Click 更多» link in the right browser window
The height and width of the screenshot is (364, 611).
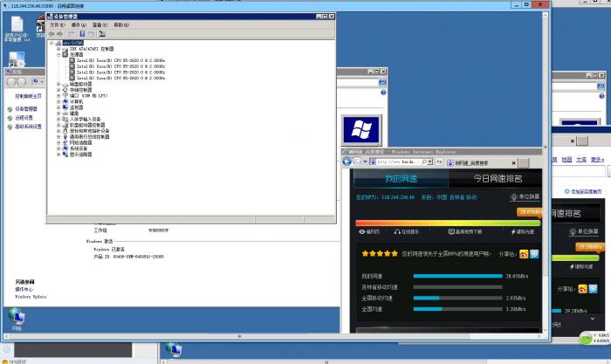[597, 160]
